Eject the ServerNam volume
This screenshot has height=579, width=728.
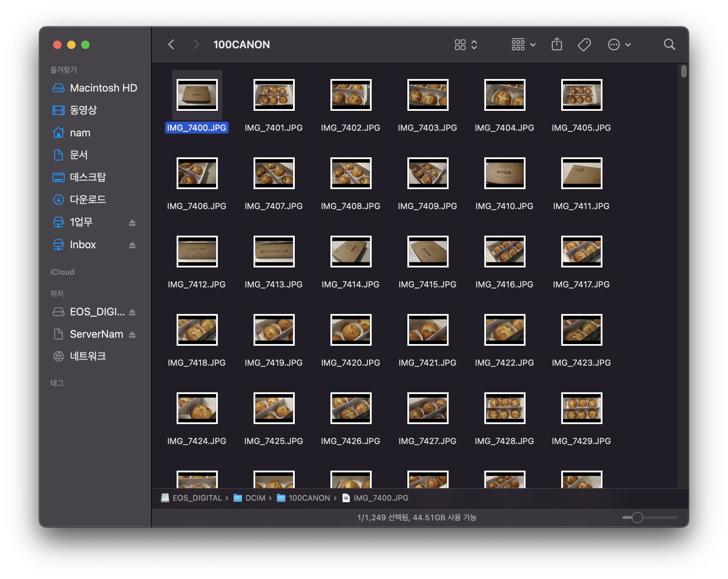[x=132, y=334]
